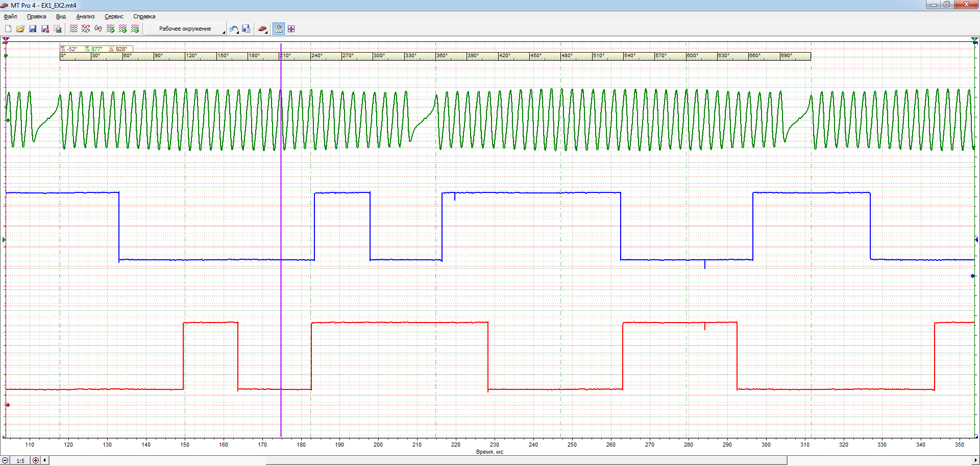Create a new file with blank page icon
980x466 pixels.
tap(8, 29)
